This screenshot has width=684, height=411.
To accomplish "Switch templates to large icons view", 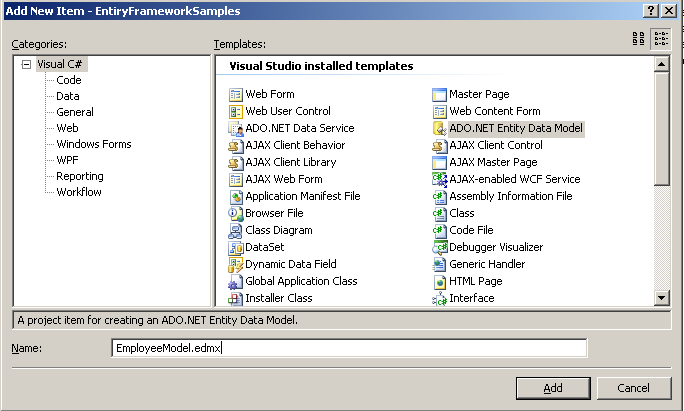I will pyautogui.click(x=639, y=39).
